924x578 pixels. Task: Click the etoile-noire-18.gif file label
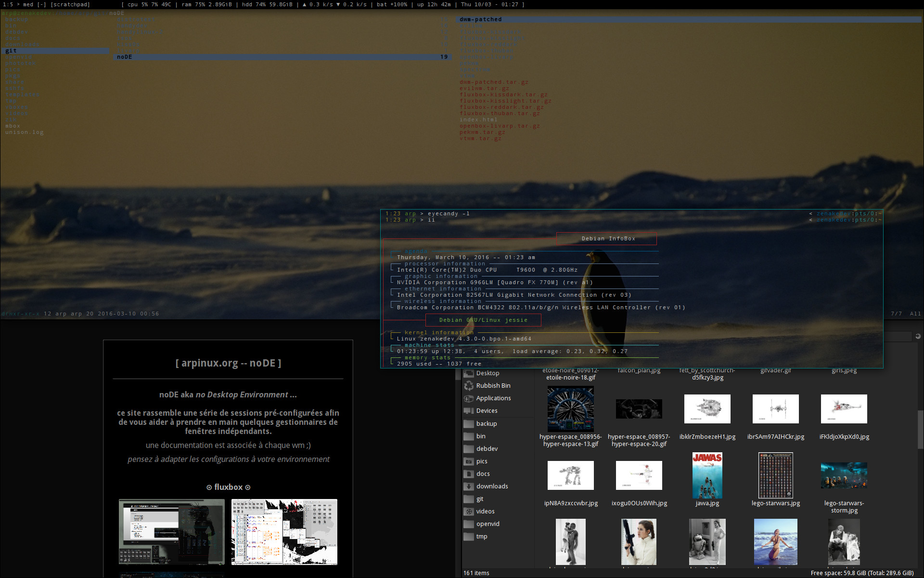pyautogui.click(x=571, y=374)
